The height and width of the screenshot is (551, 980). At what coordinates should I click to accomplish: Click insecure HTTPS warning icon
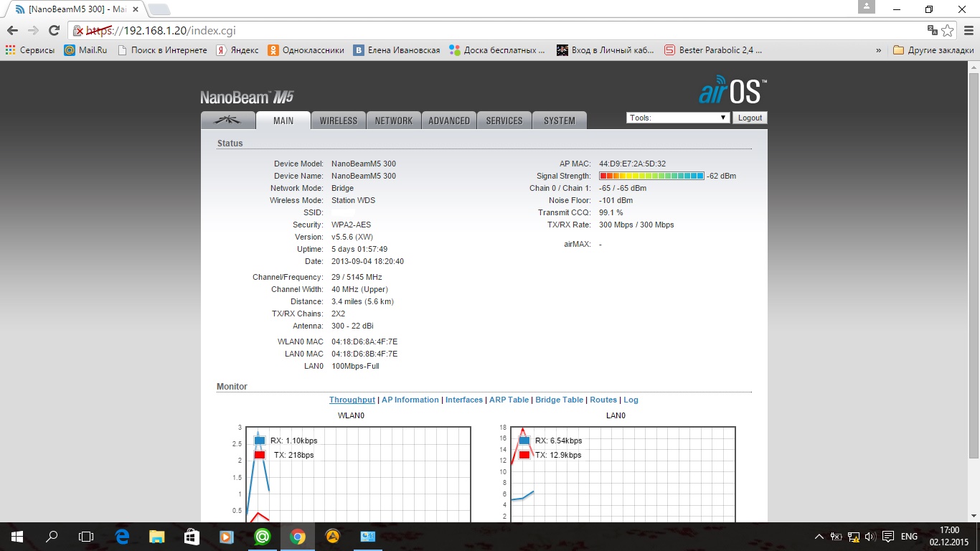79,31
